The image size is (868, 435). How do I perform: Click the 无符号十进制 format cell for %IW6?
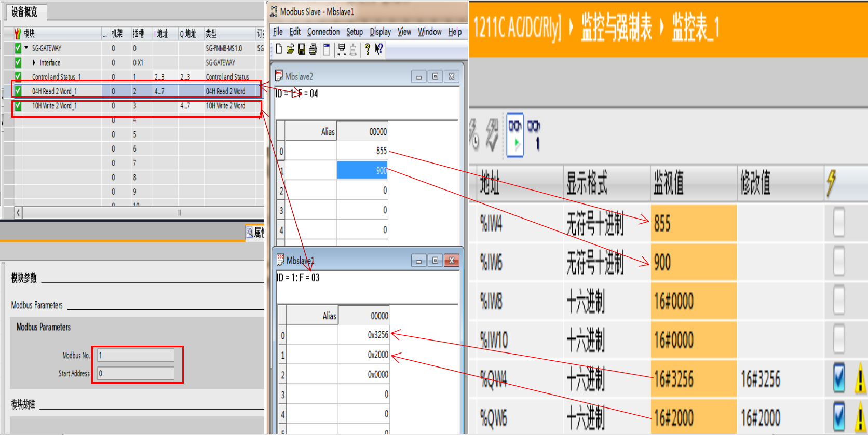607,263
